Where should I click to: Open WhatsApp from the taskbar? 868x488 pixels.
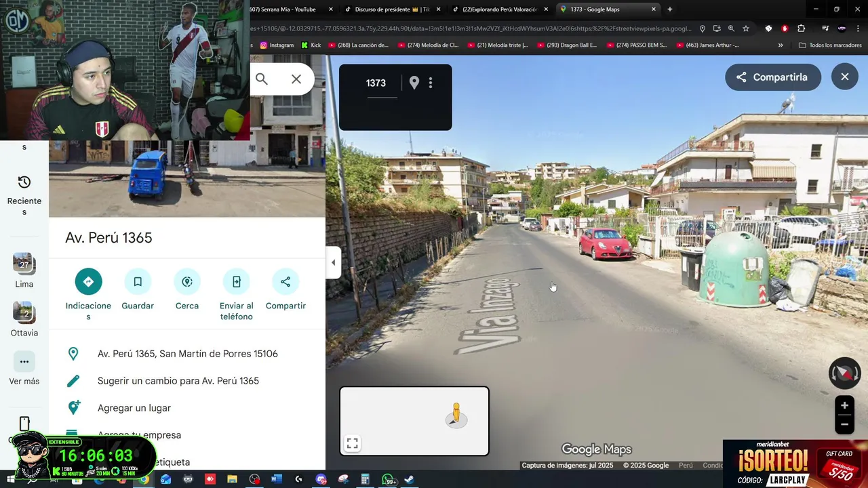387,479
